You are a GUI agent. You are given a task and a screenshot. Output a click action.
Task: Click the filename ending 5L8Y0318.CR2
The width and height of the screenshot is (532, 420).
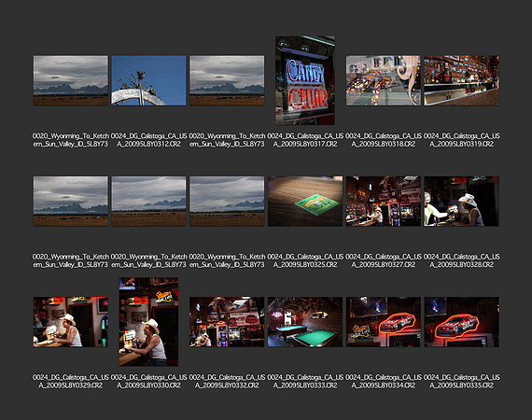coord(383,140)
